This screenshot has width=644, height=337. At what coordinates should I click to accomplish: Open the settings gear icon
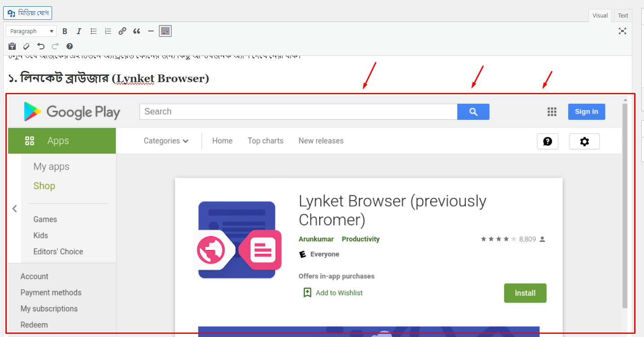[584, 141]
